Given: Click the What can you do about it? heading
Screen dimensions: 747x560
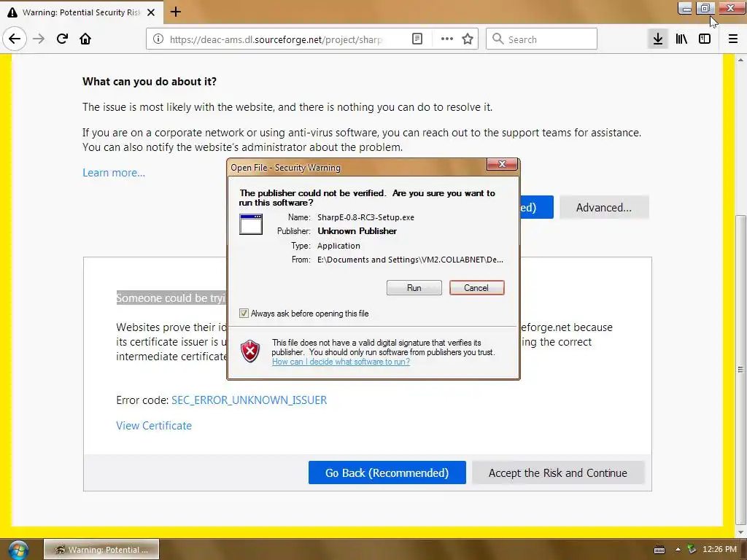Looking at the screenshot, I should 150,82.
